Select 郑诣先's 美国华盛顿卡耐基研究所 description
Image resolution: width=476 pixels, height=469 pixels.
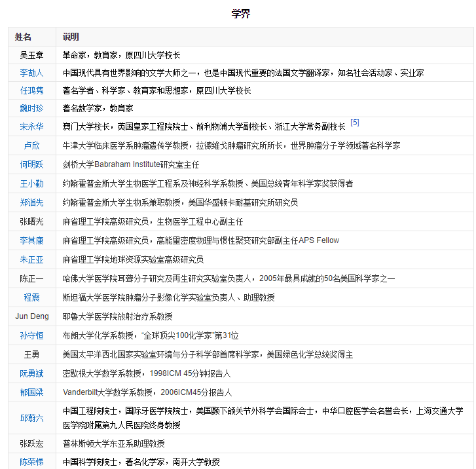tap(180, 202)
